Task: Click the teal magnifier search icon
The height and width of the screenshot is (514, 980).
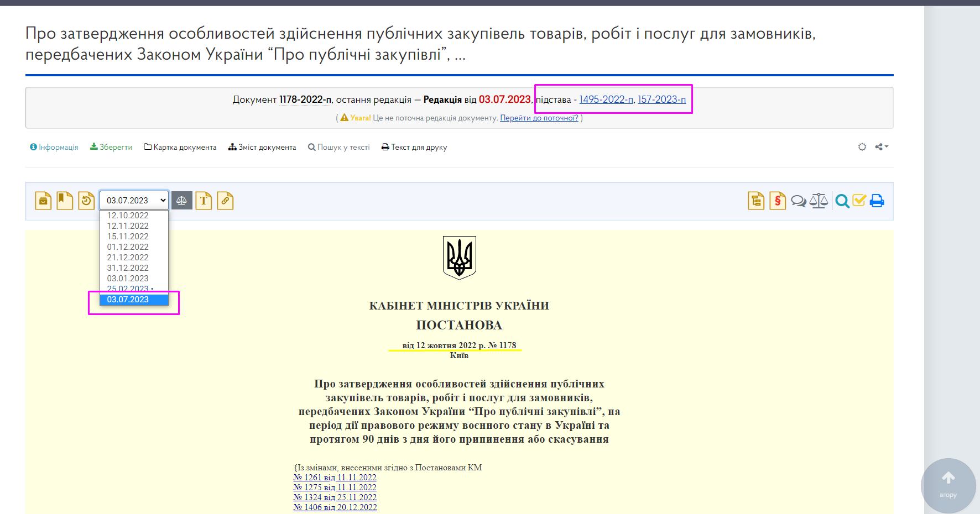Action: (842, 201)
